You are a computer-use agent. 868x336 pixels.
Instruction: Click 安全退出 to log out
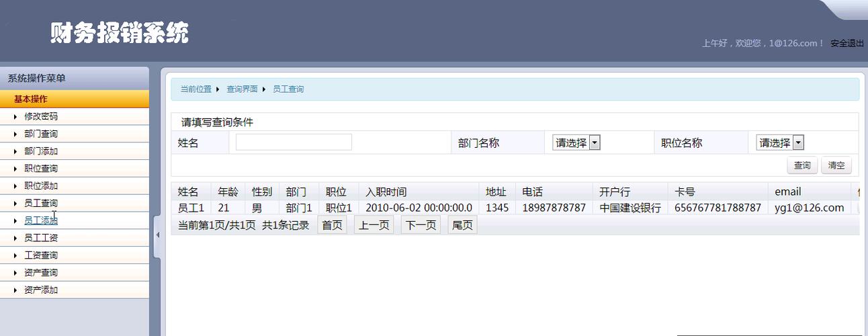point(847,43)
